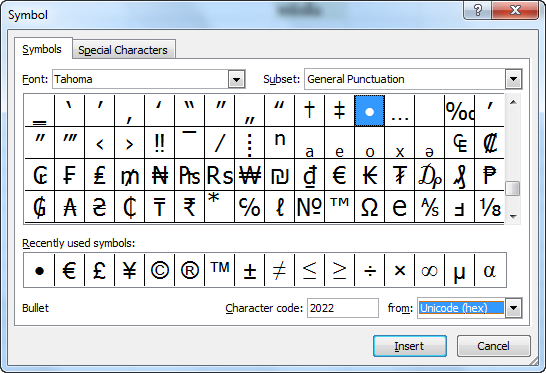Select recently used alpha symbol
The height and width of the screenshot is (373, 546).
(x=490, y=270)
